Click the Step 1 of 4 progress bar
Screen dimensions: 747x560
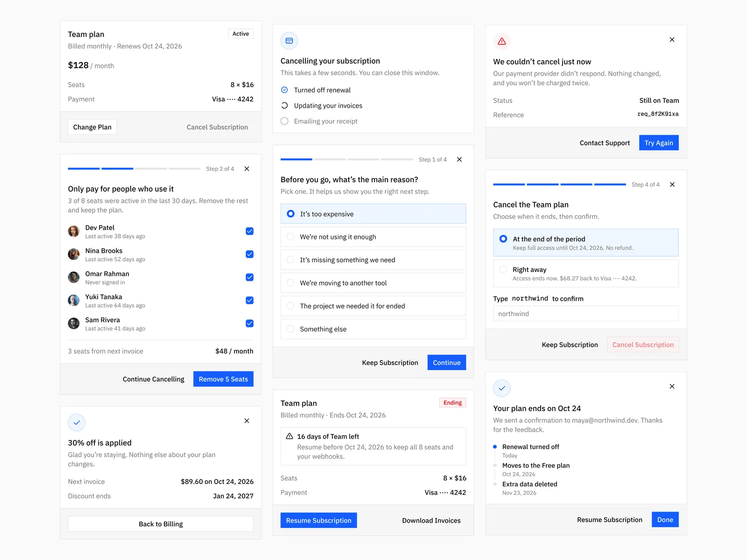(x=347, y=160)
